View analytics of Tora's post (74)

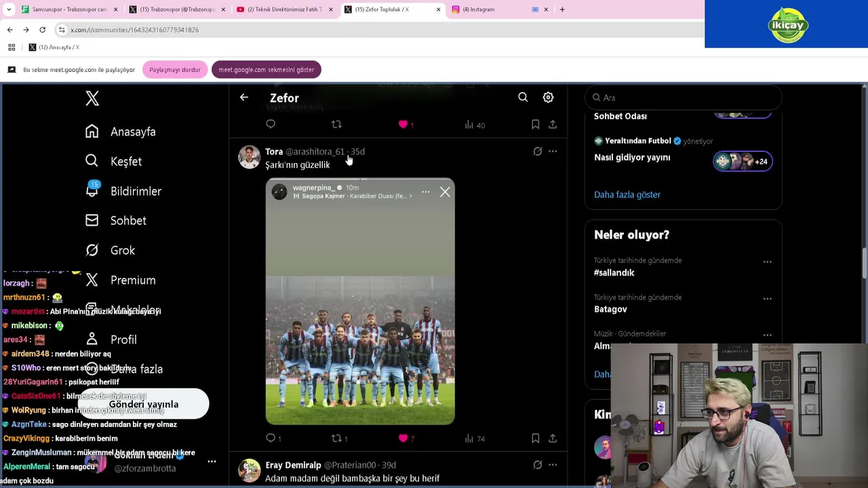474,439
